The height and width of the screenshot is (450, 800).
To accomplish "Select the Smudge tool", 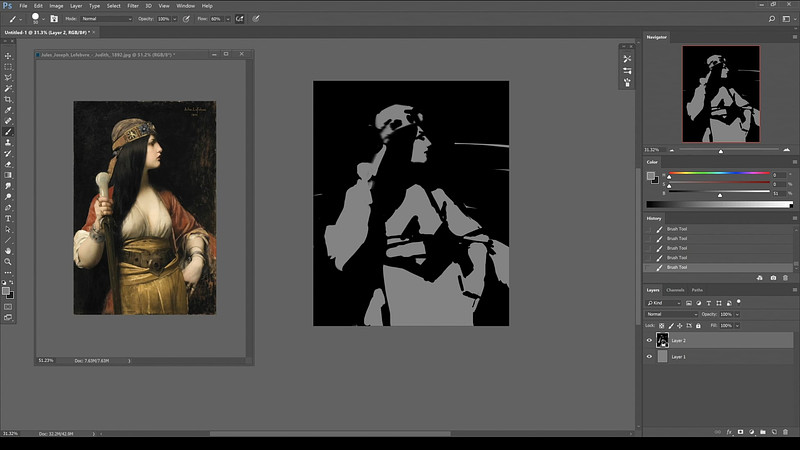I will [8, 186].
